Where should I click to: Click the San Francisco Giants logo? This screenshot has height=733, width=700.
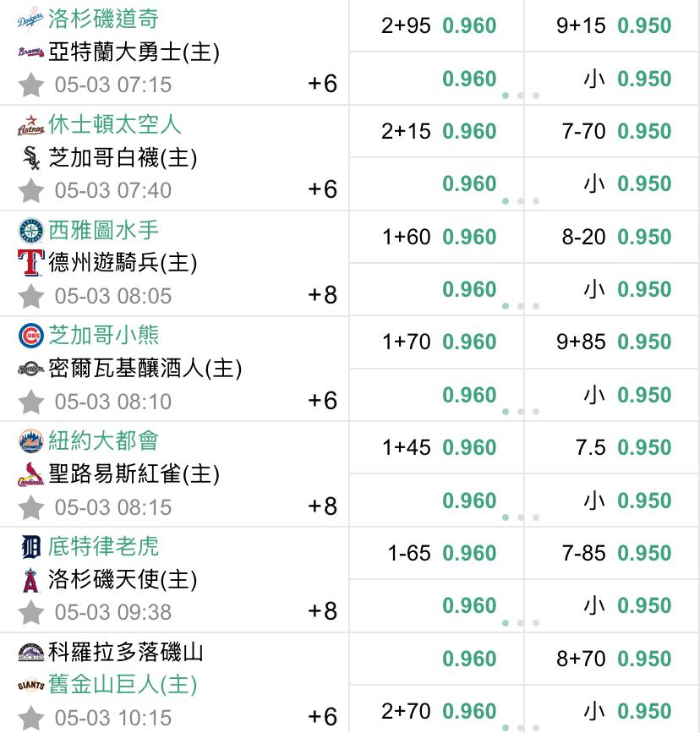tap(31, 686)
